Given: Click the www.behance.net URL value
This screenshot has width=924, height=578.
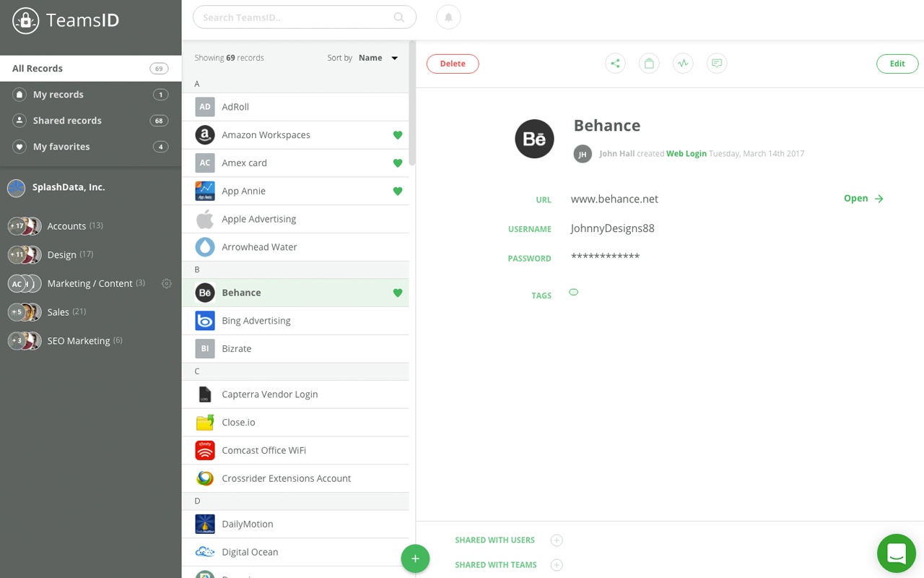Looking at the screenshot, I should (614, 199).
